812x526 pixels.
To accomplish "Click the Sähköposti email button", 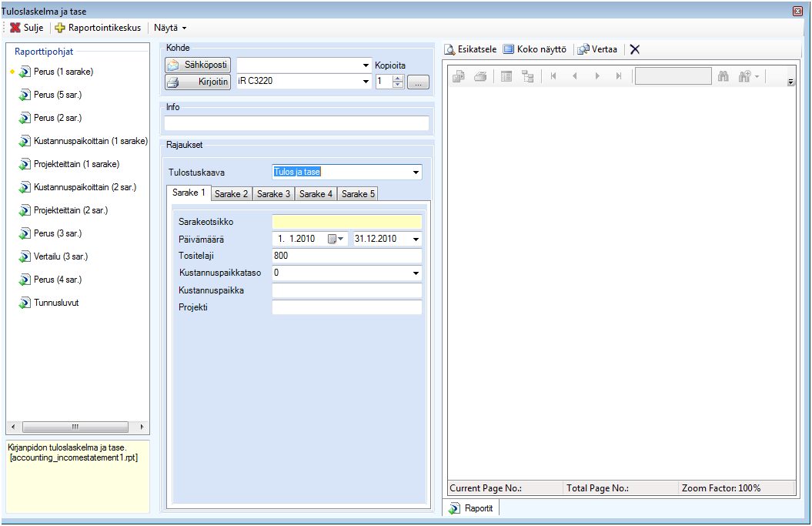I will [x=198, y=65].
